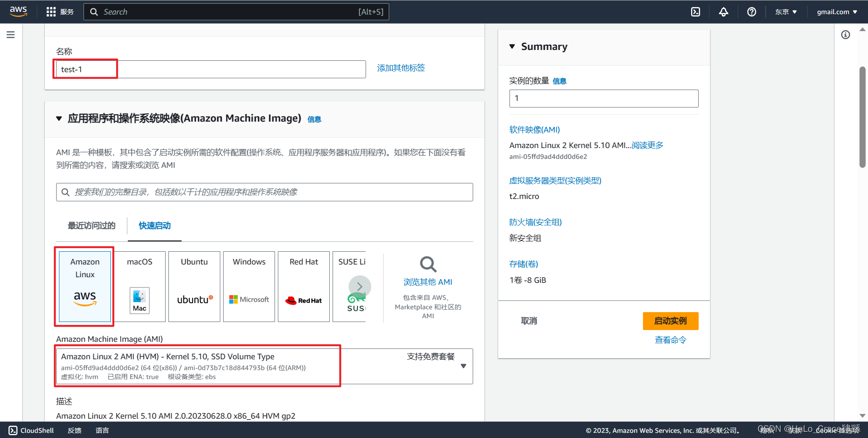Open the gmail.com account dropdown

[x=837, y=12]
